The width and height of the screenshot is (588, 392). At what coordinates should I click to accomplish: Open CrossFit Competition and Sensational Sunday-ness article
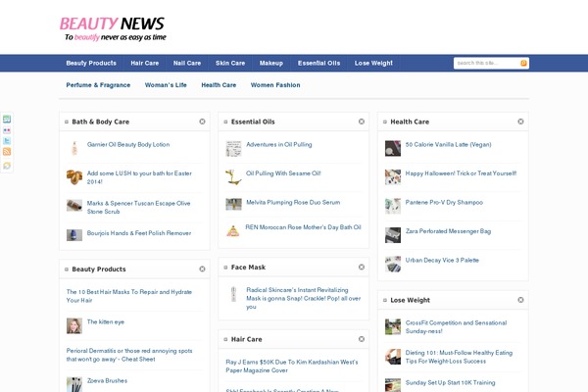pos(456,326)
